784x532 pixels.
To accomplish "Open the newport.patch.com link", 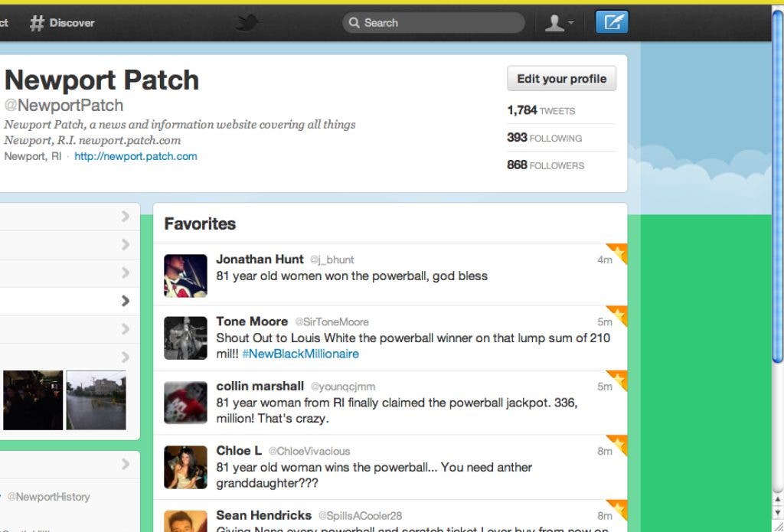I will pyautogui.click(x=136, y=156).
